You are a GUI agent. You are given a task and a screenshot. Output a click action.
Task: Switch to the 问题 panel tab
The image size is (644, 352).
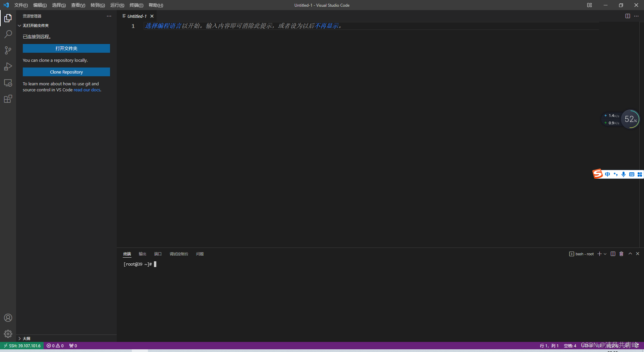(x=200, y=254)
